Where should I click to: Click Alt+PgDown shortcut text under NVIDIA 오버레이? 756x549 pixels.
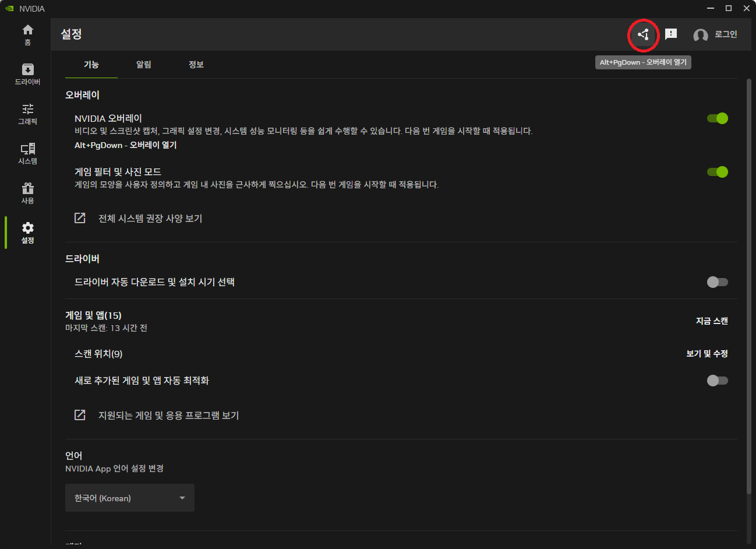click(125, 145)
